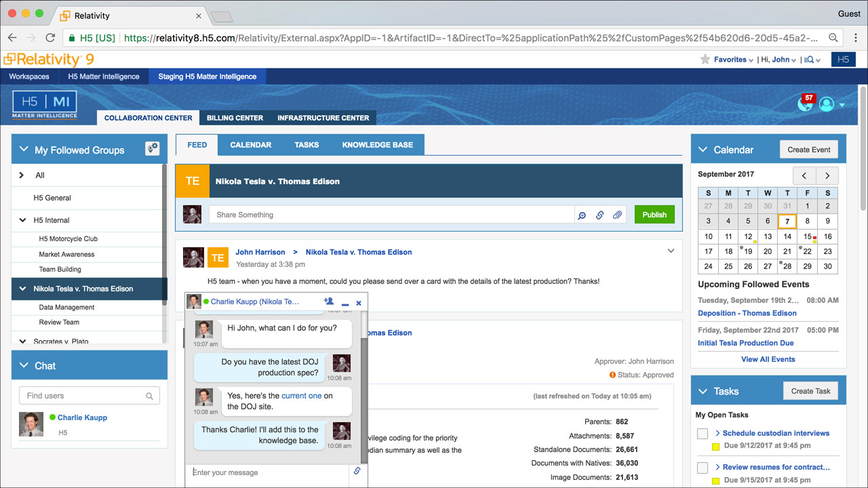Click the green Publish button

[x=654, y=215]
